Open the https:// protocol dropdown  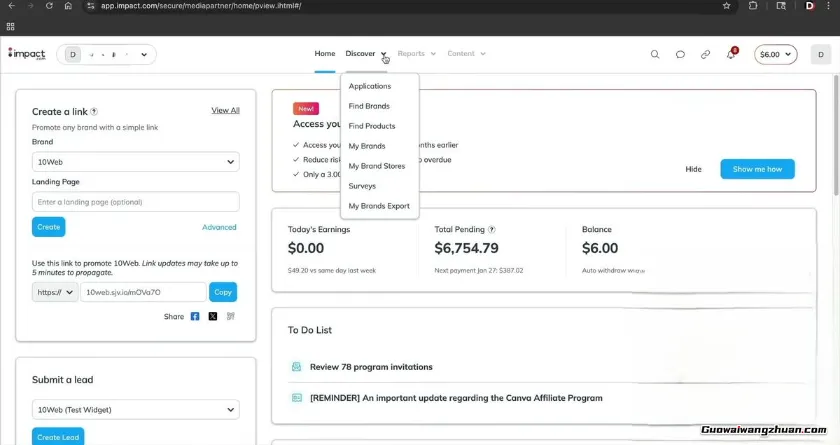tap(54, 292)
